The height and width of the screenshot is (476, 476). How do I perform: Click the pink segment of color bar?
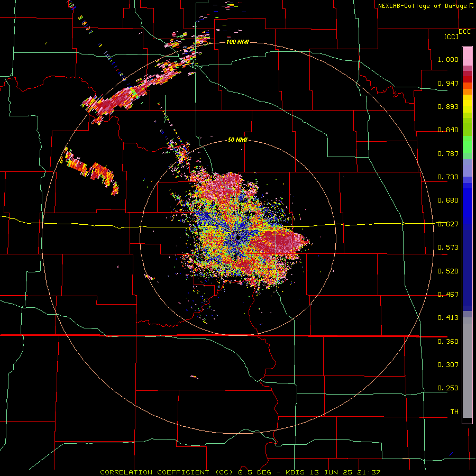click(x=467, y=57)
